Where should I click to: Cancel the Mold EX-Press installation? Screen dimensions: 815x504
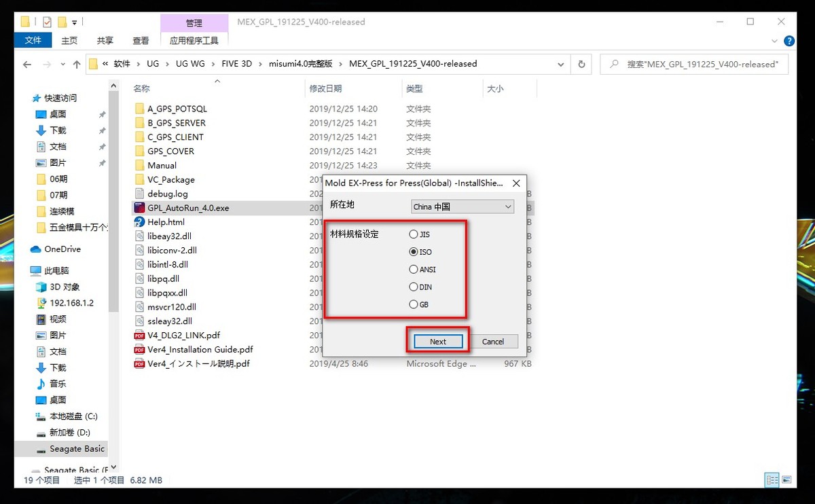click(x=493, y=341)
